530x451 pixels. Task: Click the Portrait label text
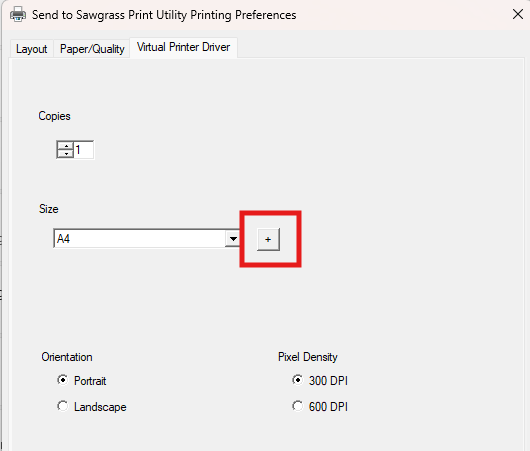pyautogui.click(x=90, y=381)
